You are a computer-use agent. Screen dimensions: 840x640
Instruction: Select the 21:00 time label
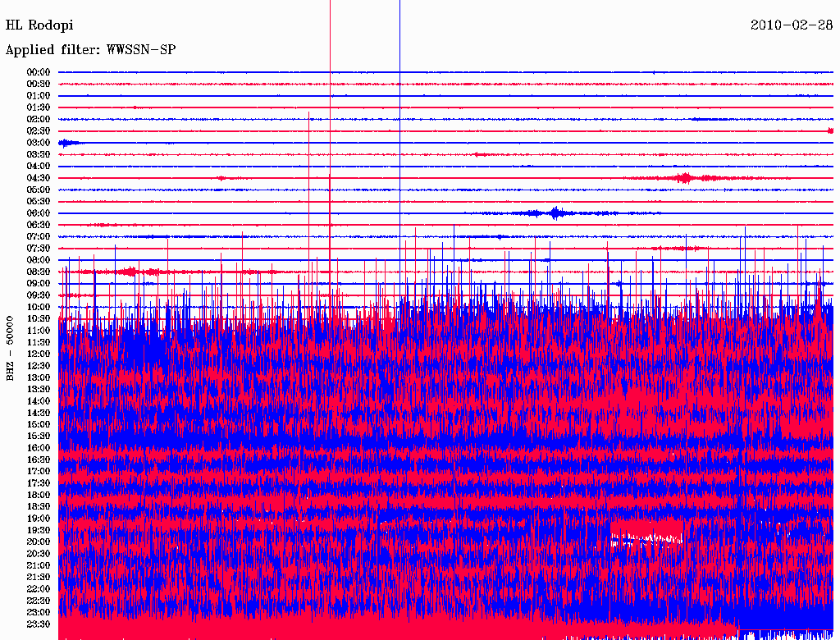tap(39, 565)
